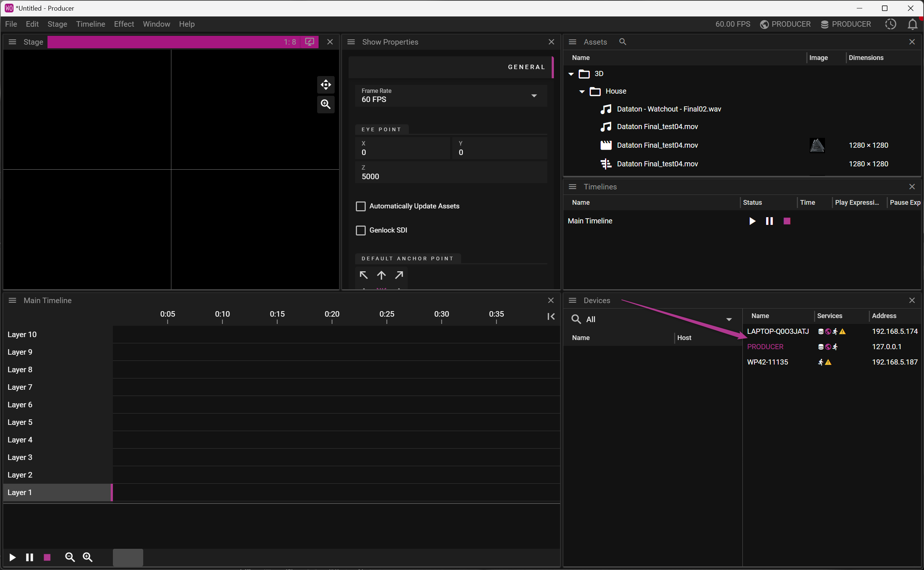Screen dimensions: 924x570
Task: Open the Show Properties panel menu
Action: tap(351, 42)
